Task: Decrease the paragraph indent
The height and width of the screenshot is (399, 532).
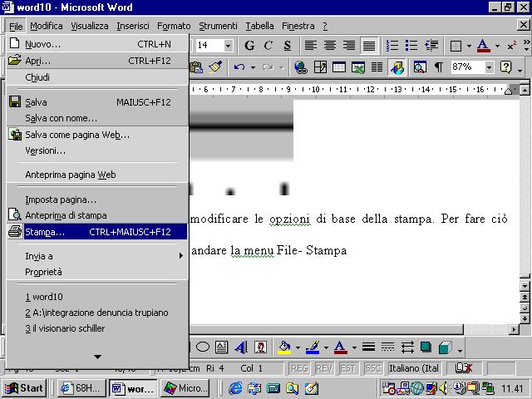Action: click(x=431, y=46)
